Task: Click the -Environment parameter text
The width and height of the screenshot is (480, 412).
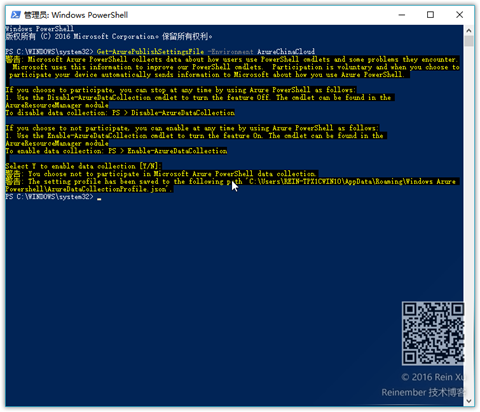Action: pos(230,52)
